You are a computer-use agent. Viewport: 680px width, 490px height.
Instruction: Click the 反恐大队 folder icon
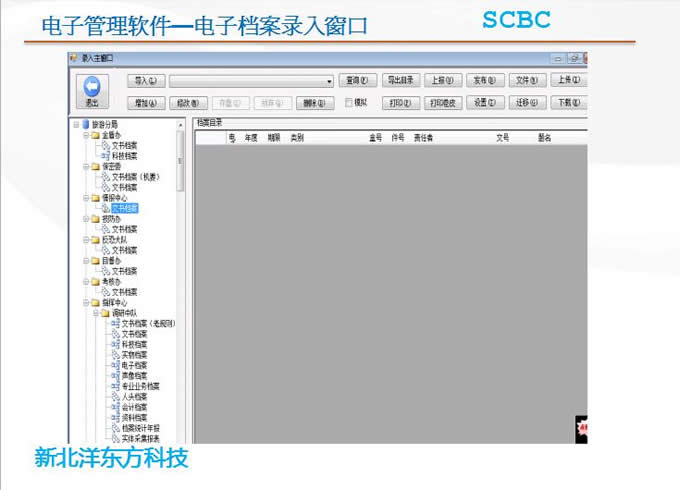tap(95, 240)
